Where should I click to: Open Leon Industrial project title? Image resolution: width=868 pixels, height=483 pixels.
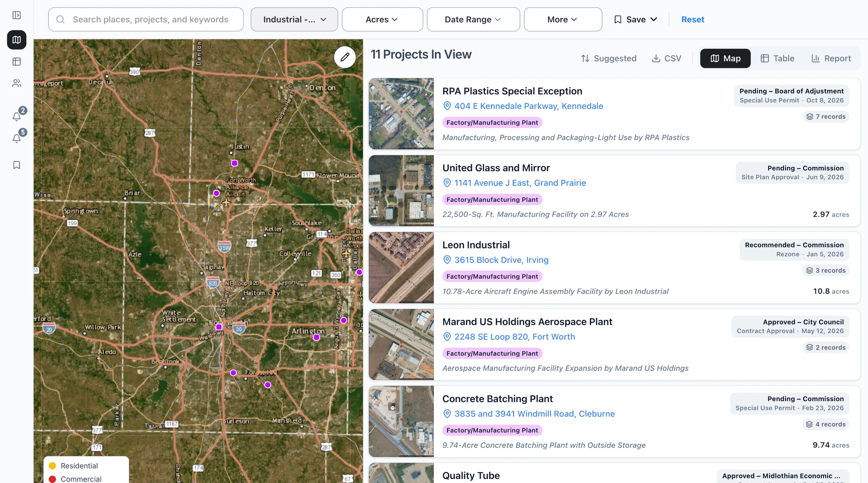[x=476, y=245]
